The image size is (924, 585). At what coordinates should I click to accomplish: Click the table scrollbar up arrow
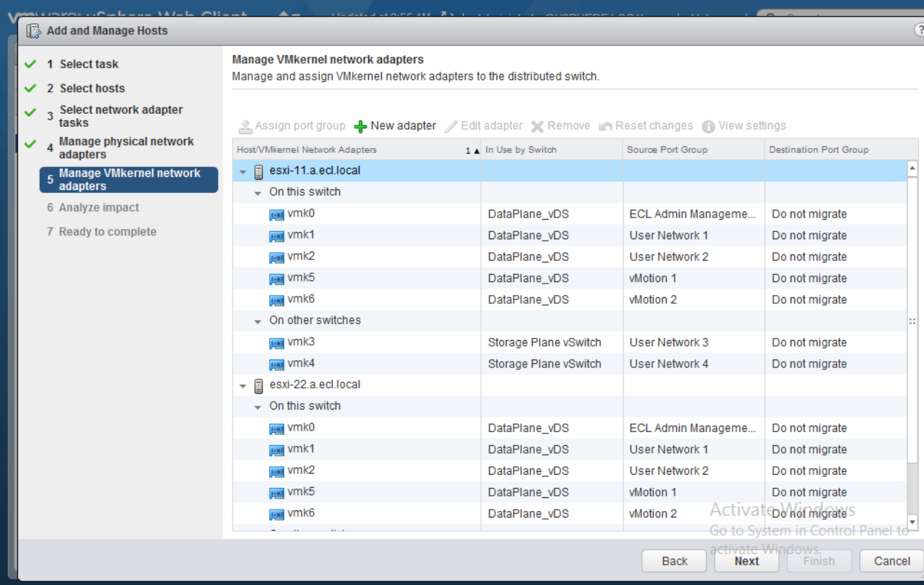tap(912, 167)
